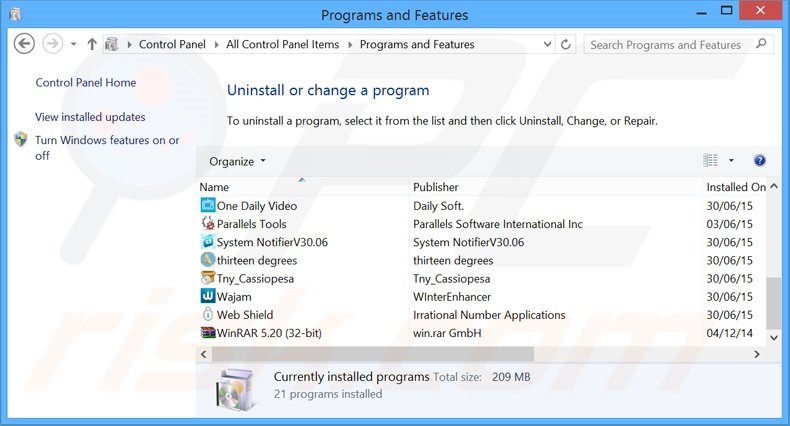Click the Web Shield icon
The image size is (790, 426).
click(208, 314)
